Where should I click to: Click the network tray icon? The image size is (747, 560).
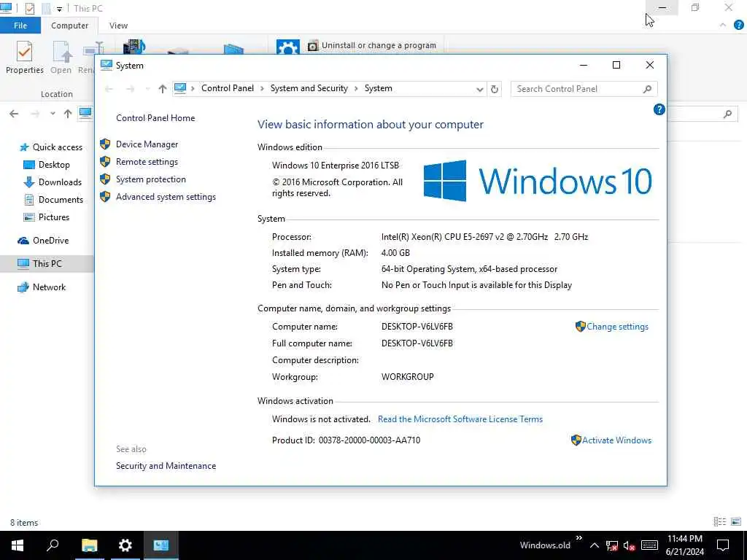pyautogui.click(x=612, y=545)
